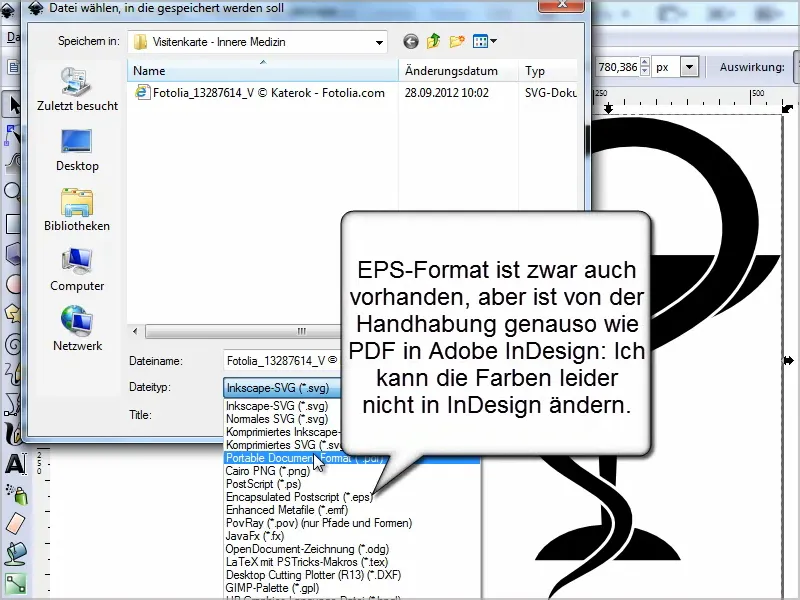Select the pencil freehand tool
The height and width of the screenshot is (600, 800).
(x=12, y=373)
